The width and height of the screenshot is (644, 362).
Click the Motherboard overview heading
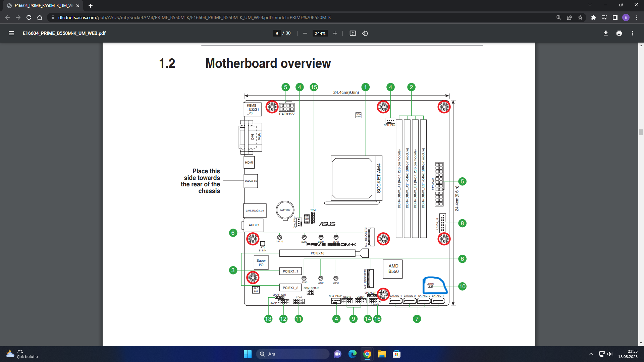[x=268, y=63]
